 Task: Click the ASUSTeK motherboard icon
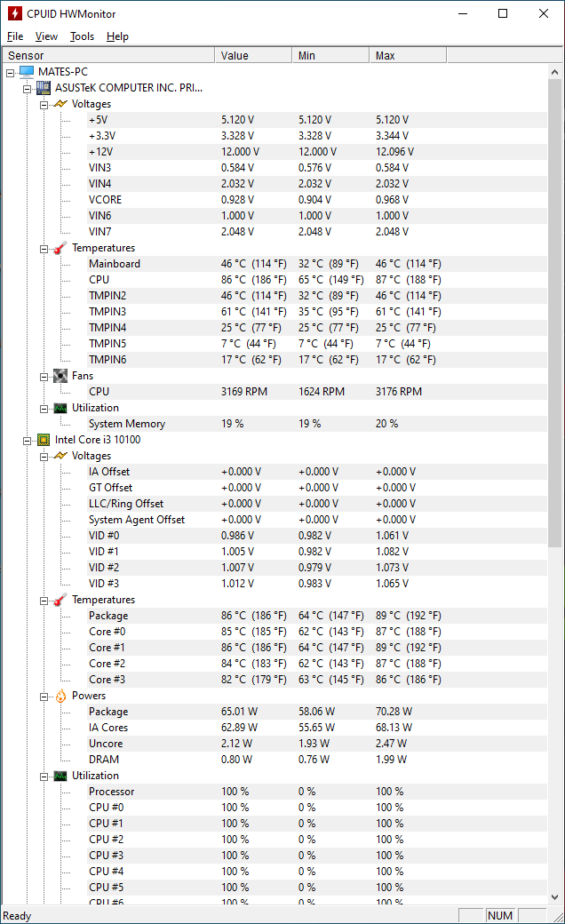[43, 88]
